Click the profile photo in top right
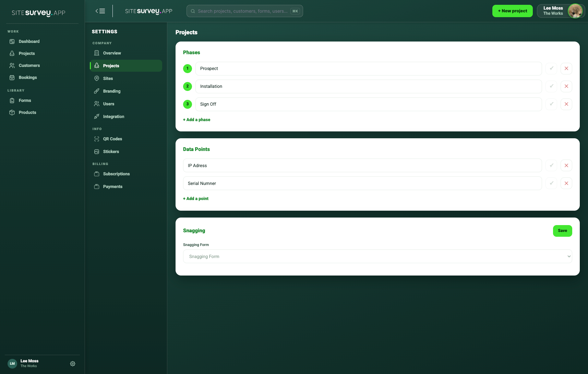Image resolution: width=588 pixels, height=374 pixels. point(575,11)
